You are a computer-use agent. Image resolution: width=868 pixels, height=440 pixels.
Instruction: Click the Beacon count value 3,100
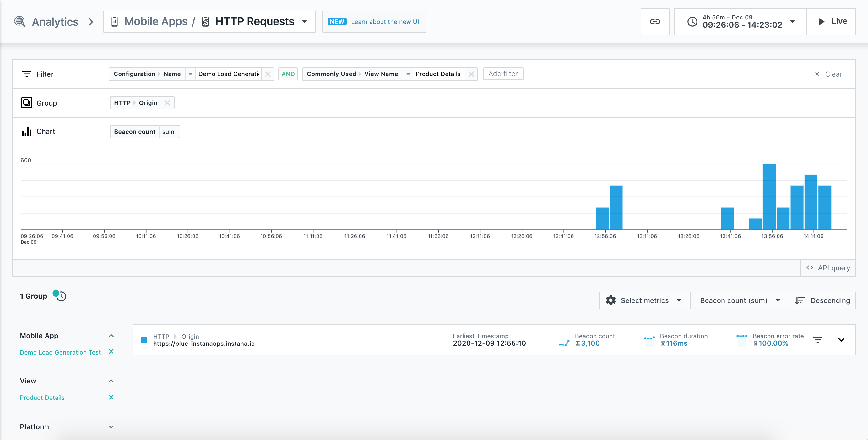(588, 344)
